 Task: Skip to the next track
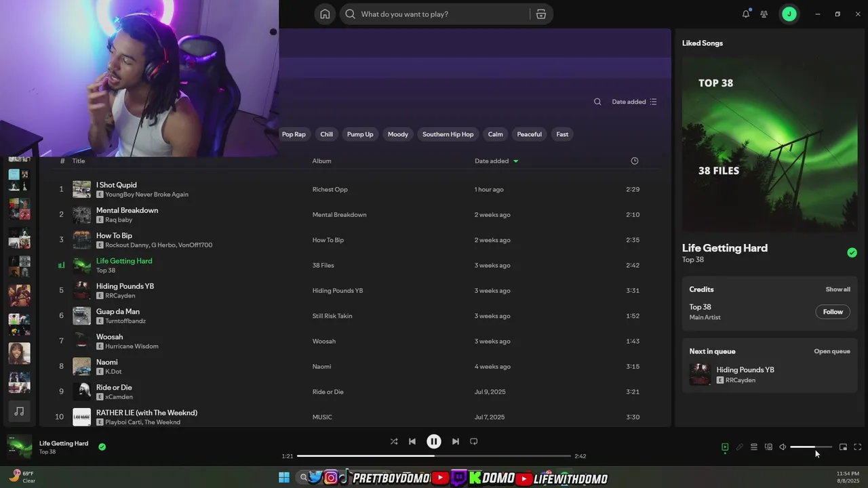point(456,441)
